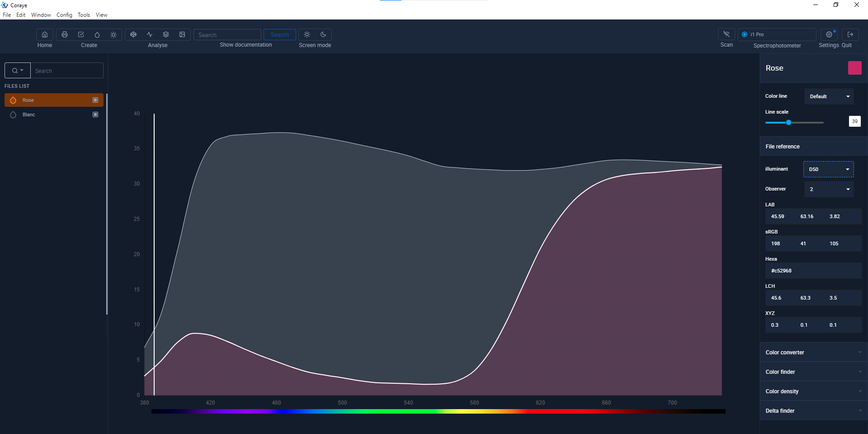Open the files search filter dropdown
The image size is (868, 434).
pyautogui.click(x=18, y=71)
